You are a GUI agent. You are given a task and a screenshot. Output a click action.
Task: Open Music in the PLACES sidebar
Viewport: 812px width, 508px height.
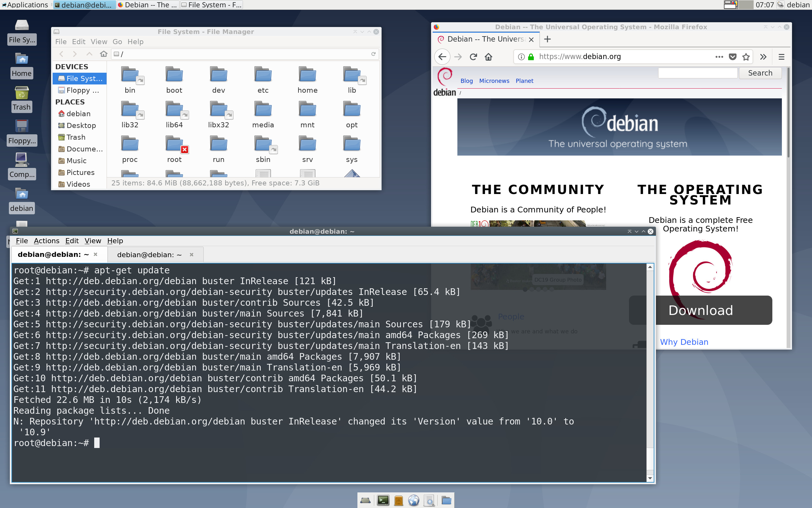pyautogui.click(x=80, y=161)
